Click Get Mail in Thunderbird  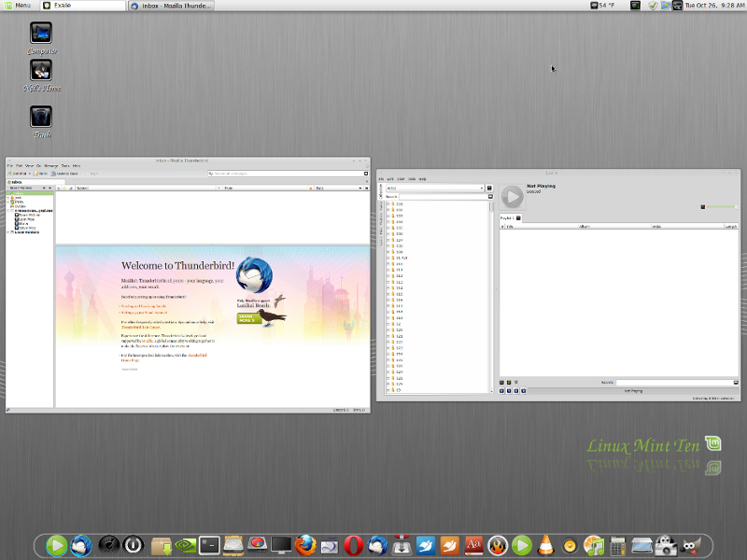[x=17, y=174]
